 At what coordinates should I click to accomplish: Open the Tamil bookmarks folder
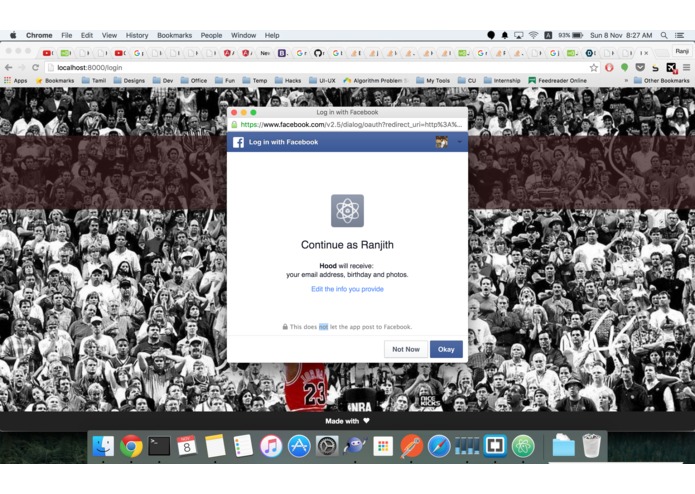pyautogui.click(x=94, y=80)
